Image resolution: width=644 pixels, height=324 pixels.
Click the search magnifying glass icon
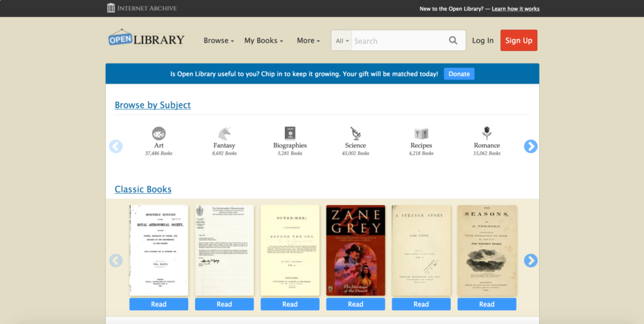(x=453, y=40)
